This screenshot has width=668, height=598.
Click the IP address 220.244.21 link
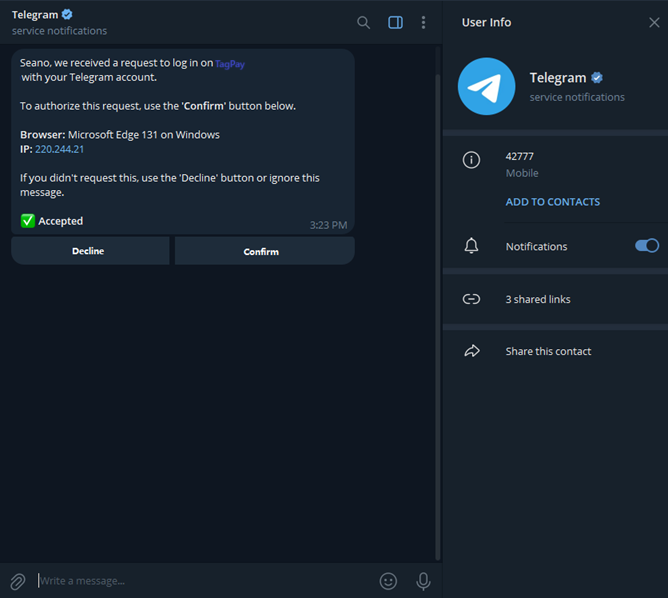(59, 149)
